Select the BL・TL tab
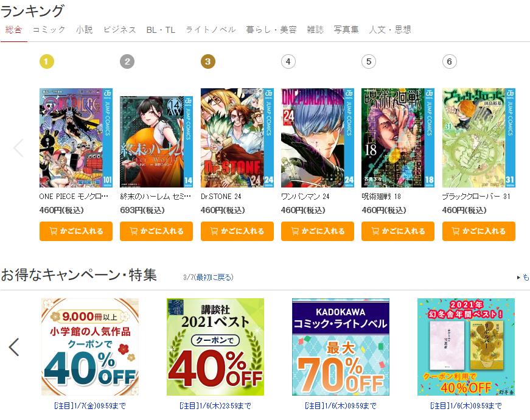The width and height of the screenshot is (530, 420). tap(161, 30)
